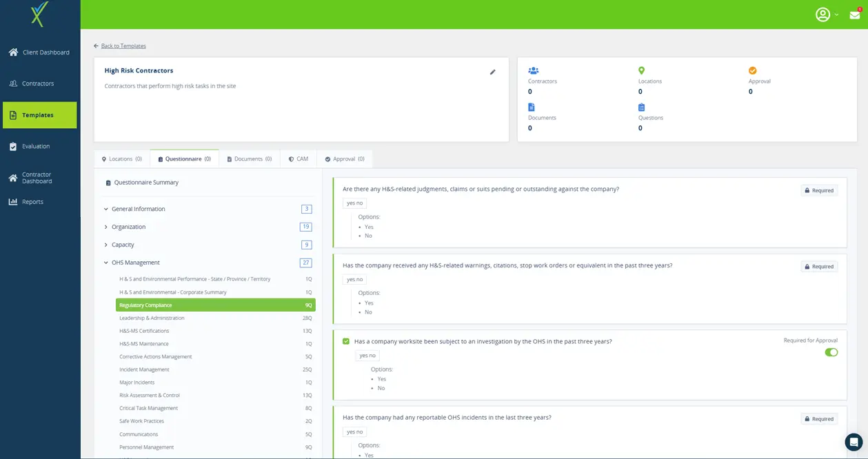Click the Contractors people icon in sidebar
Viewport: 868px width, 459px height.
pyautogui.click(x=13, y=83)
